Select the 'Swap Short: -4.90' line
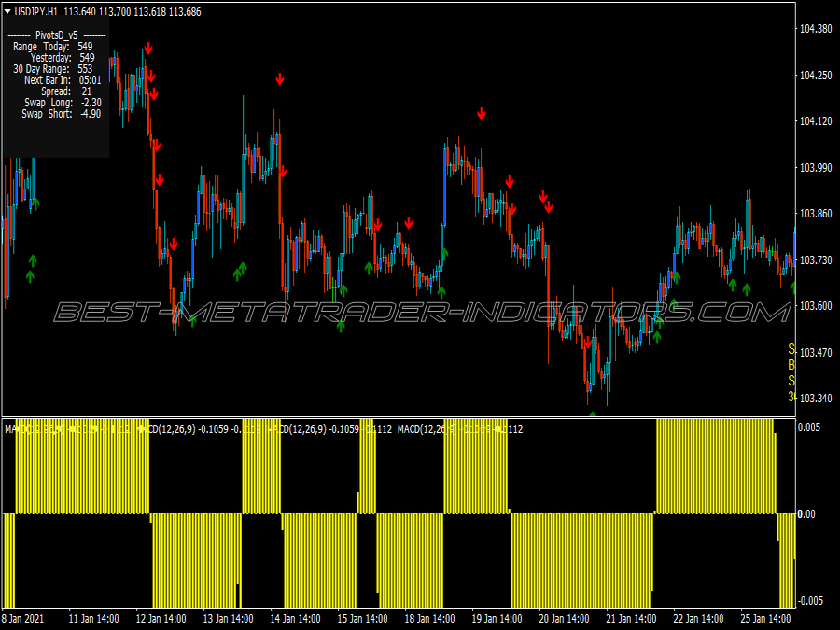This screenshot has width=840, height=630. pos(61,114)
